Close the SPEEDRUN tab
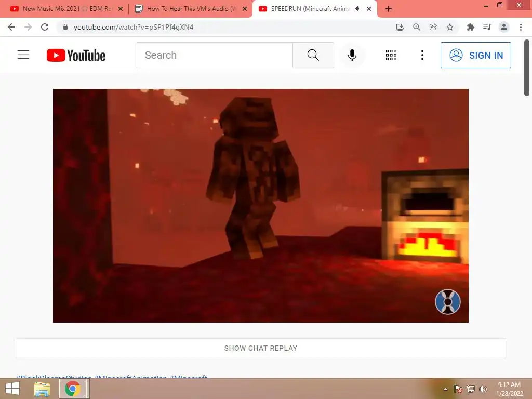Image resolution: width=532 pixels, height=399 pixels. coord(369,9)
